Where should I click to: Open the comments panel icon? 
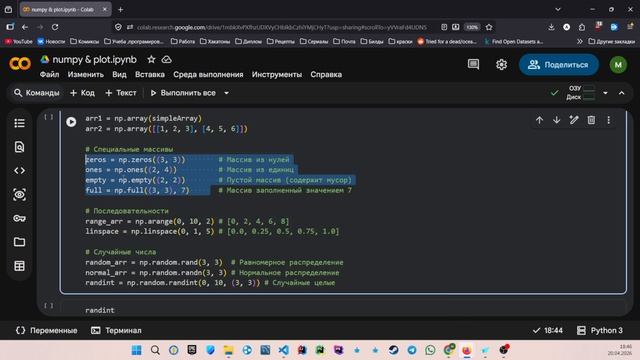coord(473,64)
